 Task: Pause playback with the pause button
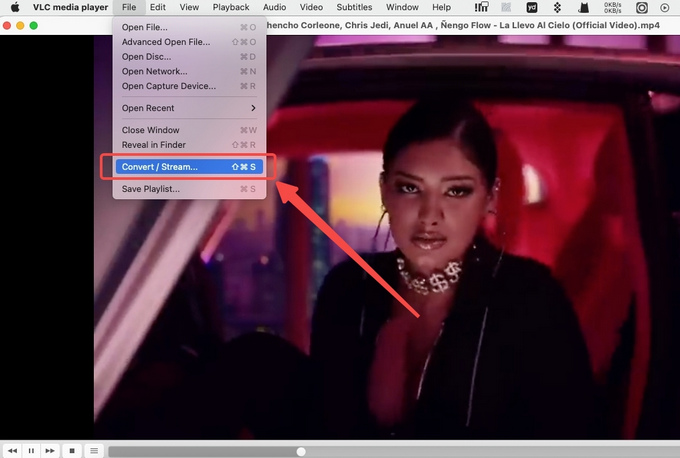coord(31,451)
